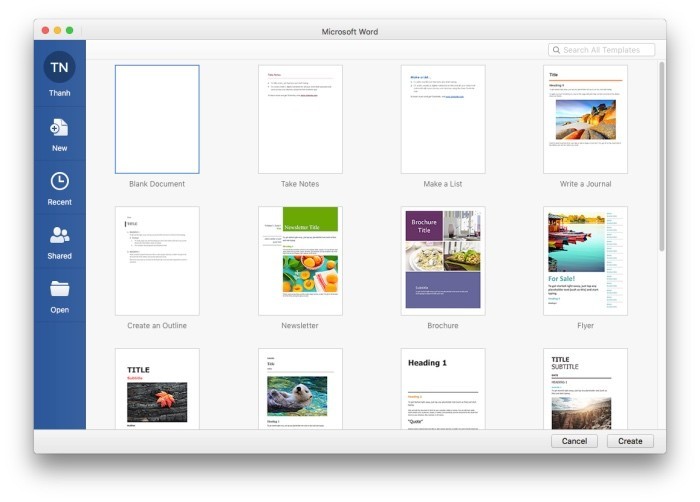
Task: Choose the Create an Outline template
Action: tap(157, 261)
